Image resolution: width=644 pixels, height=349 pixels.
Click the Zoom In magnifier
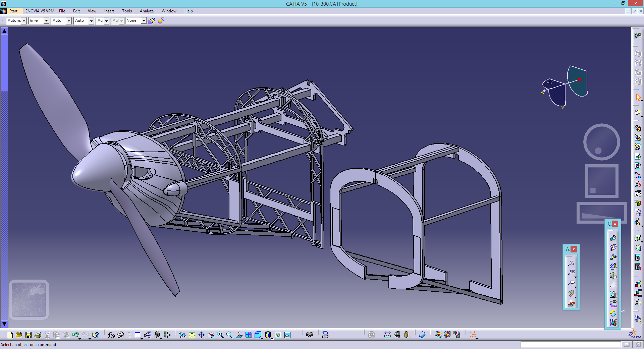(220, 335)
